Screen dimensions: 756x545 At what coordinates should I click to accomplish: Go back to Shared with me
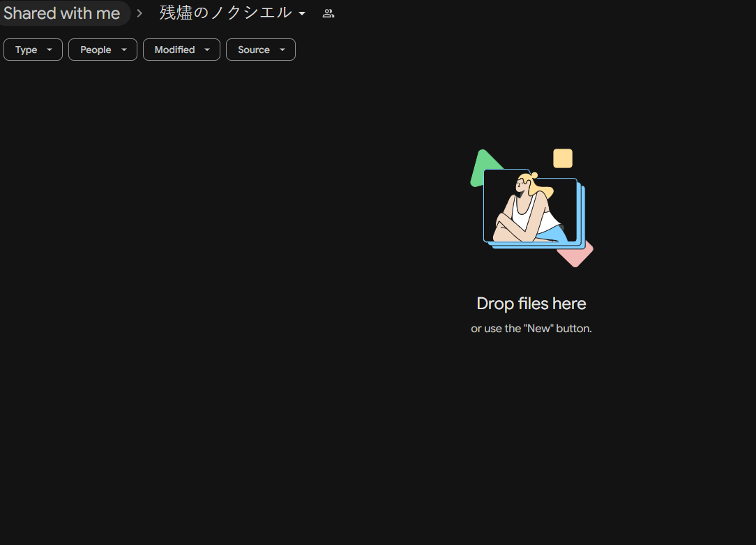pos(61,13)
